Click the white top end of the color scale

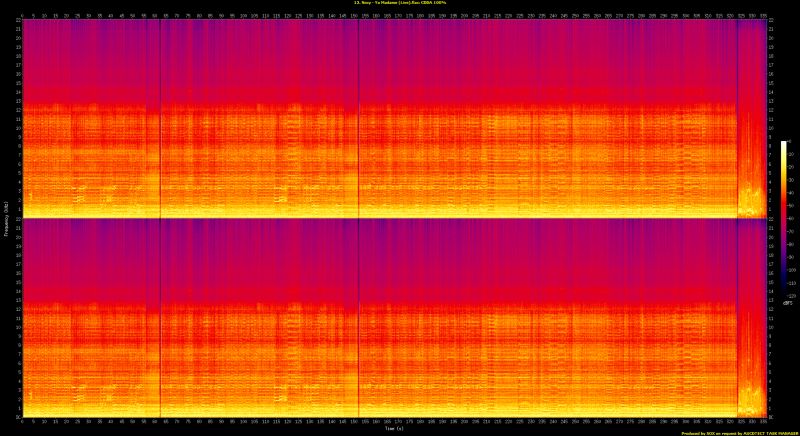[x=784, y=144]
